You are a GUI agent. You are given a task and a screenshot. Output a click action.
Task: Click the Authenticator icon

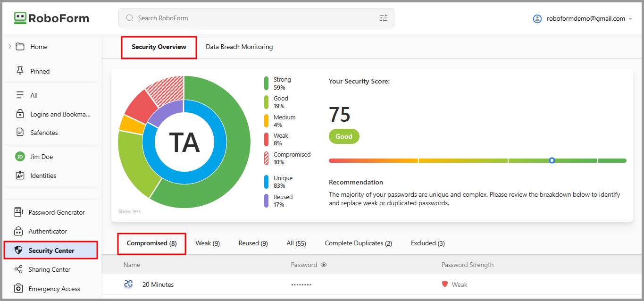[18, 231]
